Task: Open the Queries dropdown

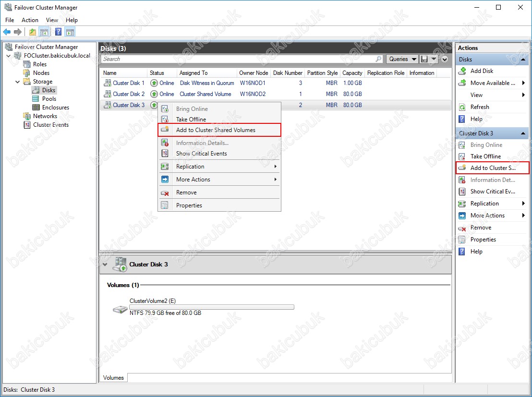Action: tap(402, 59)
